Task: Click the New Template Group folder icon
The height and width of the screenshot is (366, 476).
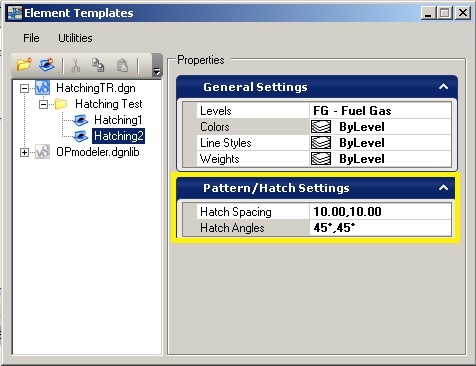Action: pos(24,64)
